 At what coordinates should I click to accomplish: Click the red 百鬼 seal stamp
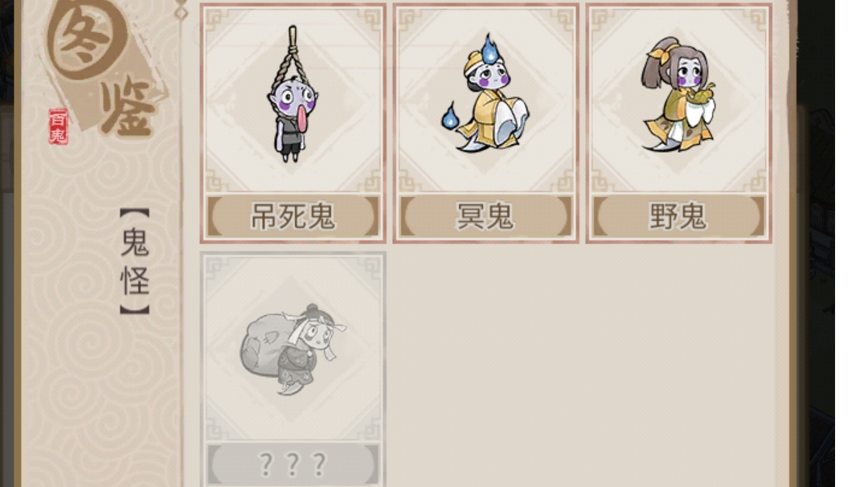click(x=58, y=127)
